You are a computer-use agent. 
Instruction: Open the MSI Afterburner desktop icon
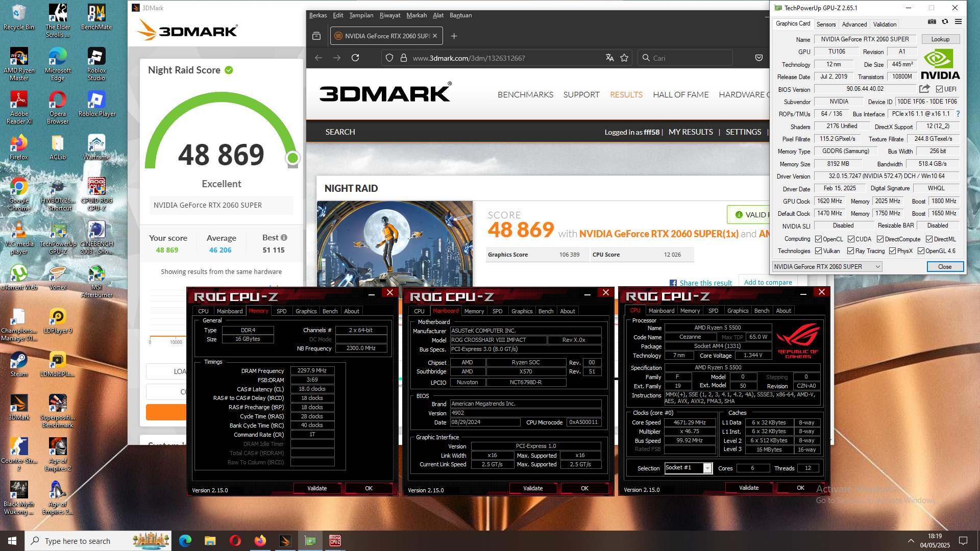coord(96,281)
